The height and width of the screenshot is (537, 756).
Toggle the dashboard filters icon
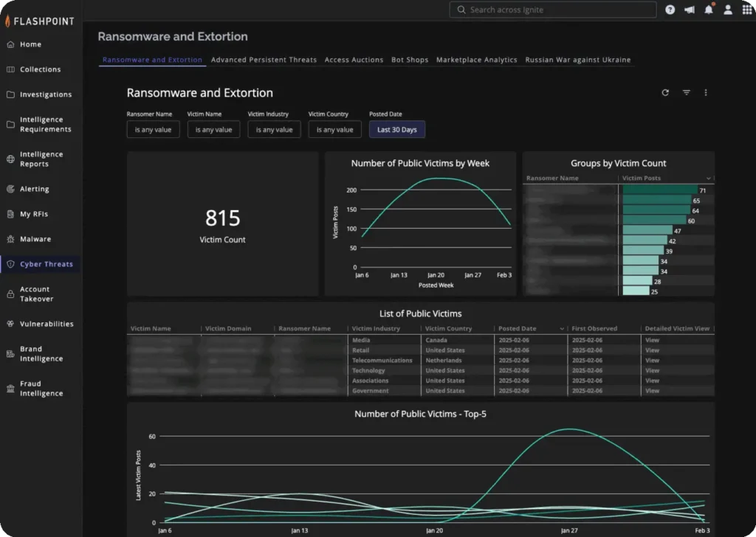click(687, 92)
